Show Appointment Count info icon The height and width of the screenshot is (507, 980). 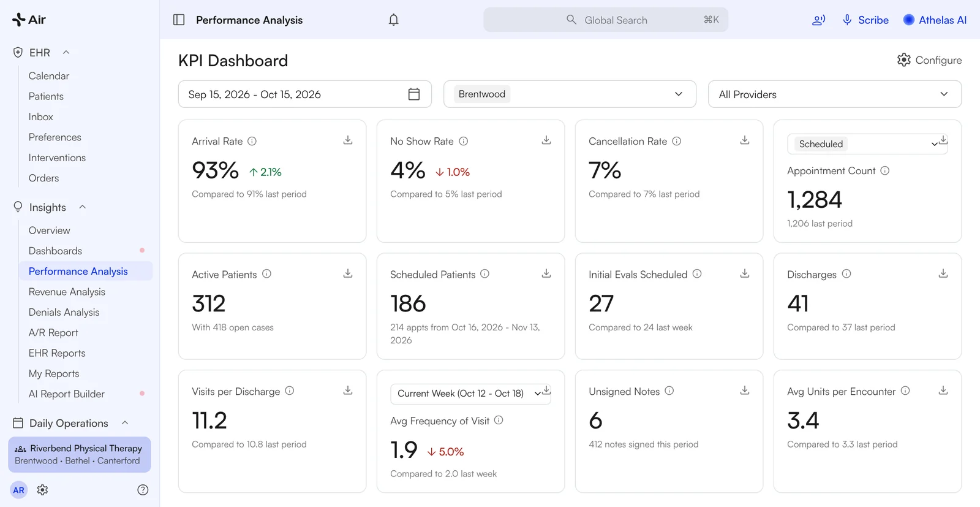click(x=885, y=170)
